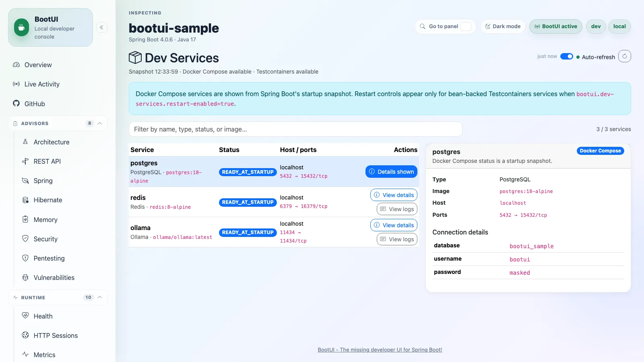Click the refresh circular arrow button
The width and height of the screenshot is (644, 362).
[625, 56]
